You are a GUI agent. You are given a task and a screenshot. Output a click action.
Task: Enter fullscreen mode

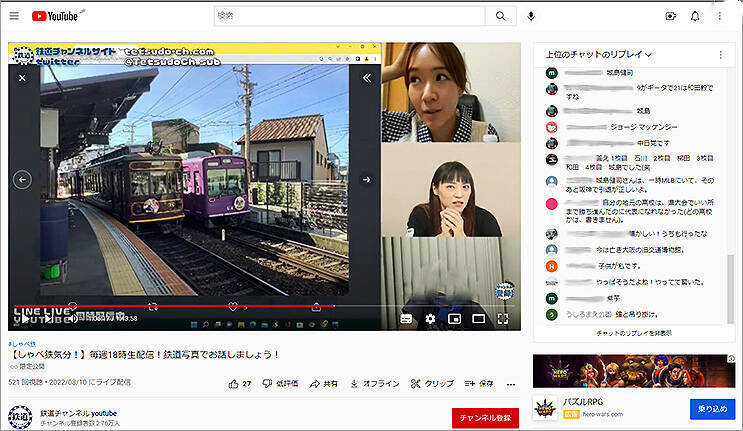503,319
